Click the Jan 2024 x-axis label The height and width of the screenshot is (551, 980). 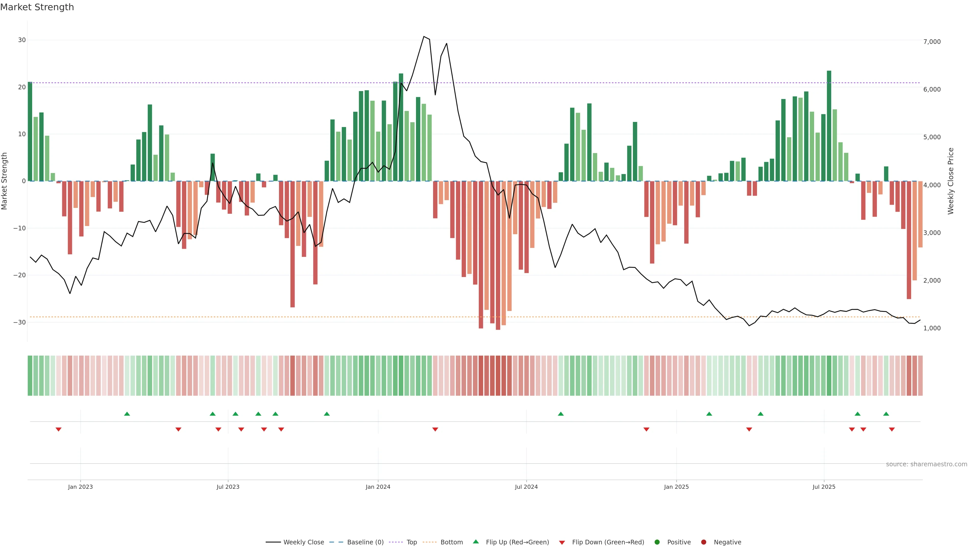click(378, 487)
